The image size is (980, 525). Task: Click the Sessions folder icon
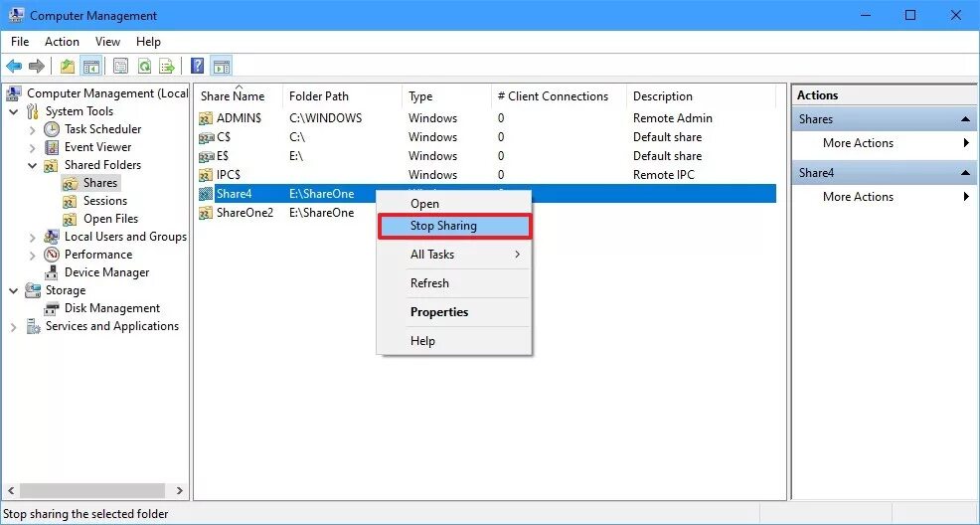click(x=70, y=201)
